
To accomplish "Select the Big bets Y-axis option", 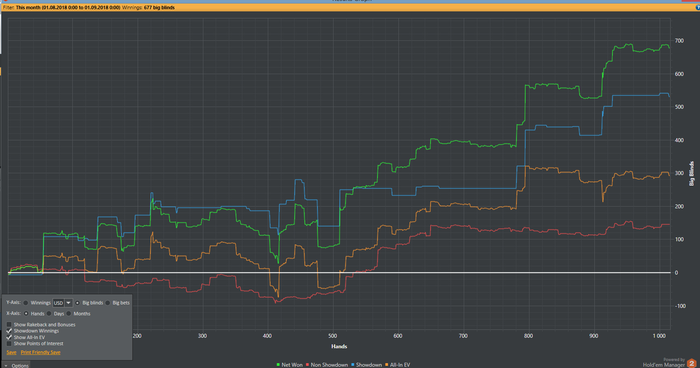I will [x=108, y=303].
